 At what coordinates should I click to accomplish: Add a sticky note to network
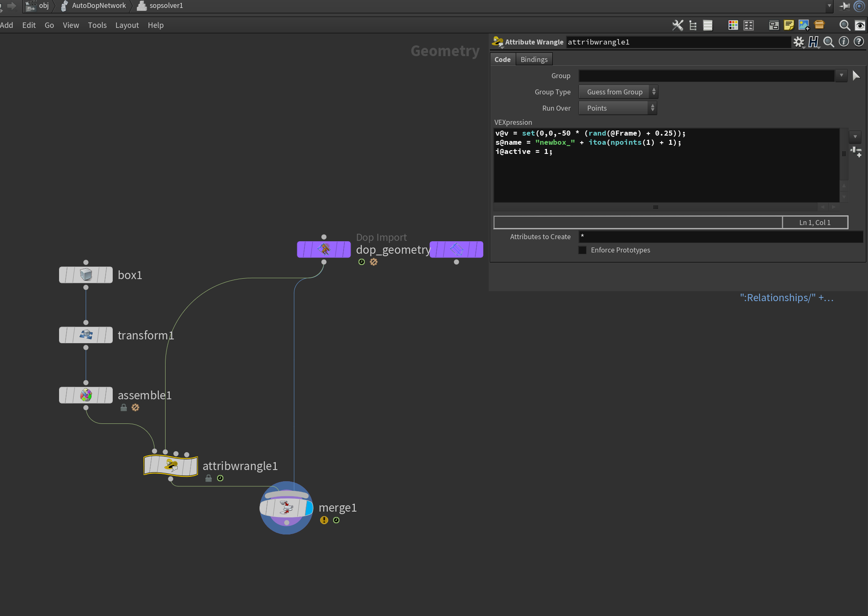coord(789,25)
